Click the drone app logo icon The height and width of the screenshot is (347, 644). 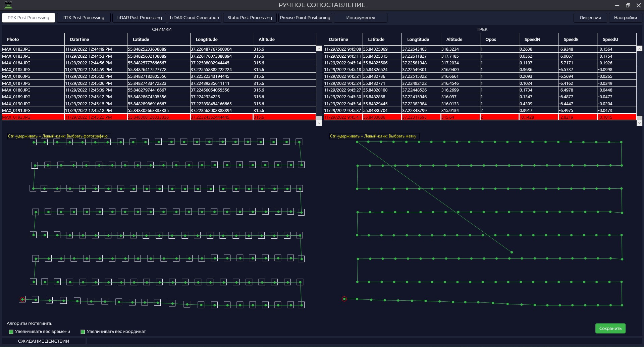point(8,5)
